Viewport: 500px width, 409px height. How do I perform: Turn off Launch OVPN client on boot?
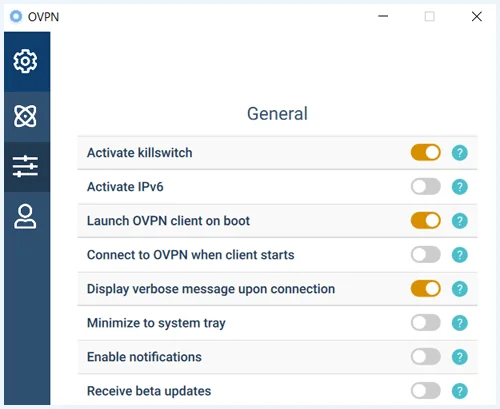click(x=426, y=220)
